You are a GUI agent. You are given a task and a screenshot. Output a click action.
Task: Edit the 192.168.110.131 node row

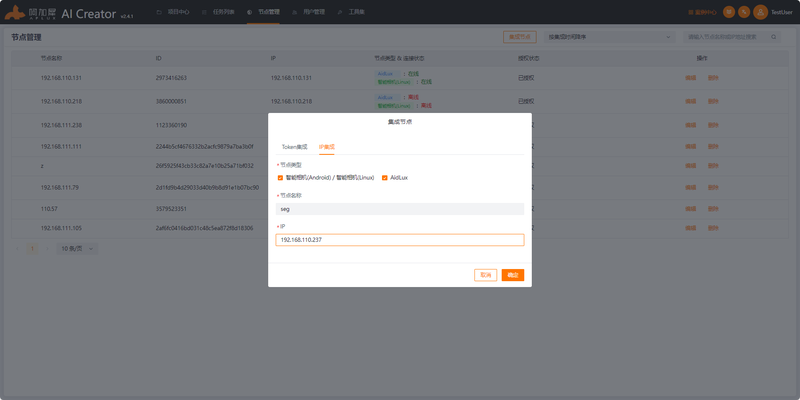[x=690, y=78]
